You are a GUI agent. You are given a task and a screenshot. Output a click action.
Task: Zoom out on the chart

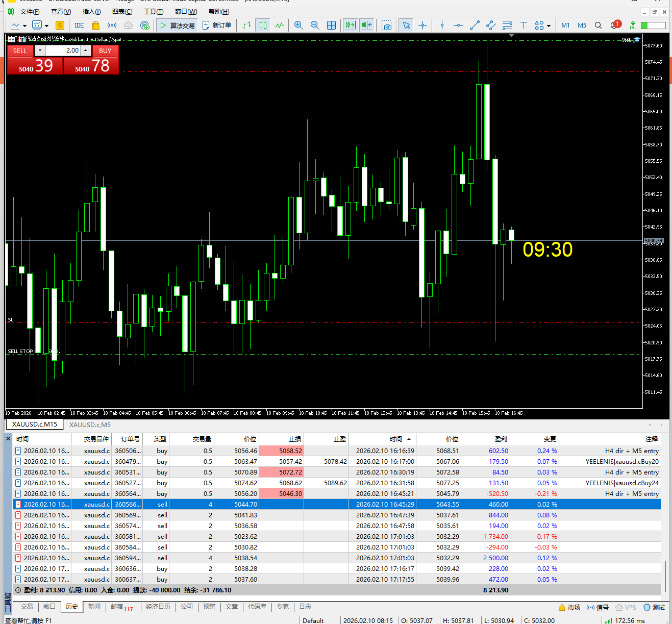coord(315,25)
